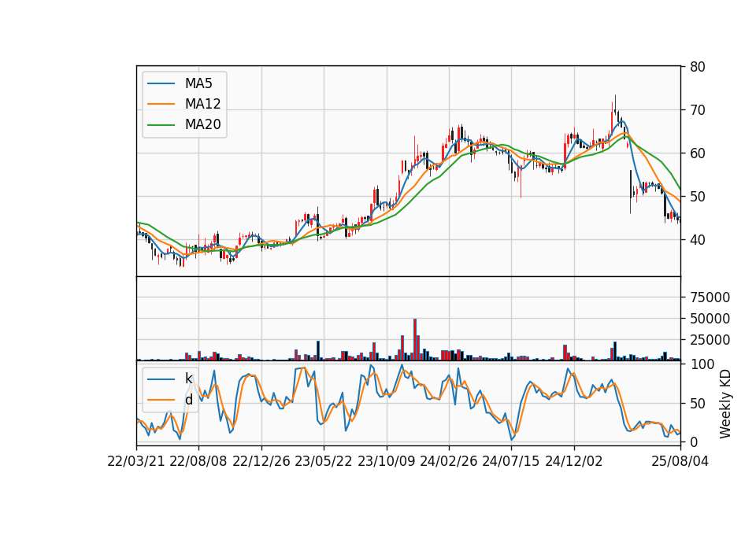Image resolution: width=756 pixels, height=543 pixels.
Task: Click the MA20 legend label
Action: coord(202,125)
